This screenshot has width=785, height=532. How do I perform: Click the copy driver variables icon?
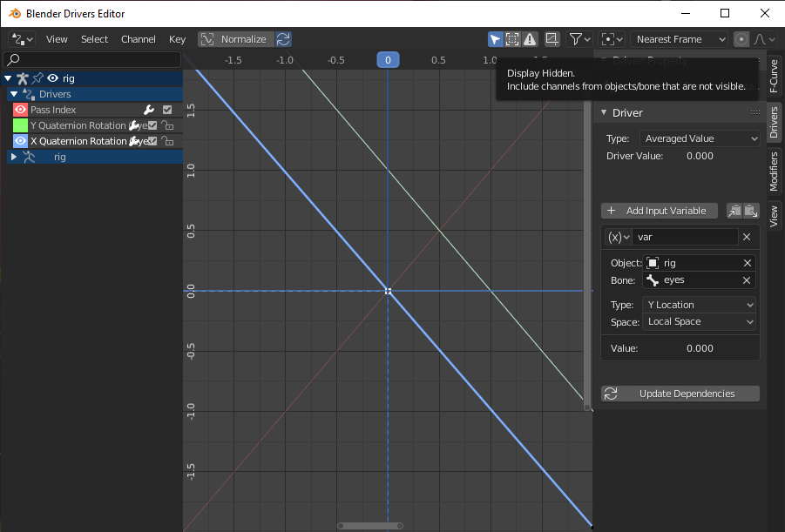(x=734, y=211)
